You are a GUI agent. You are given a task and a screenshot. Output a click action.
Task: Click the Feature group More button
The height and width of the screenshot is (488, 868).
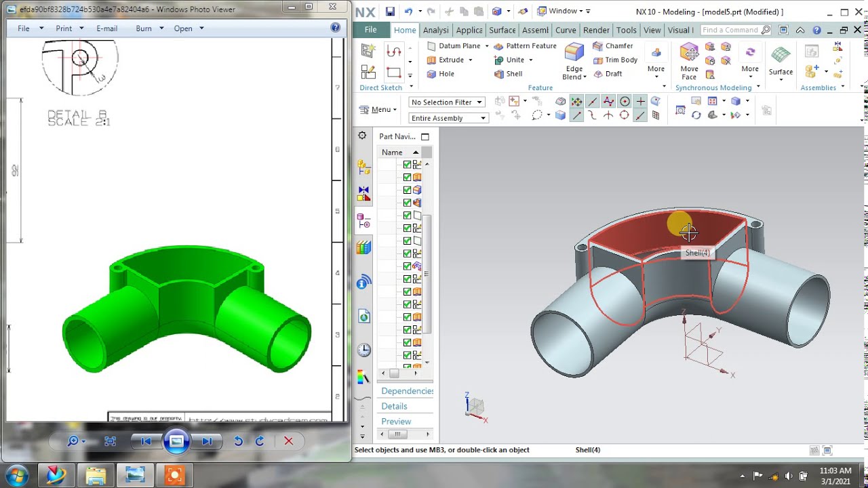click(x=656, y=60)
